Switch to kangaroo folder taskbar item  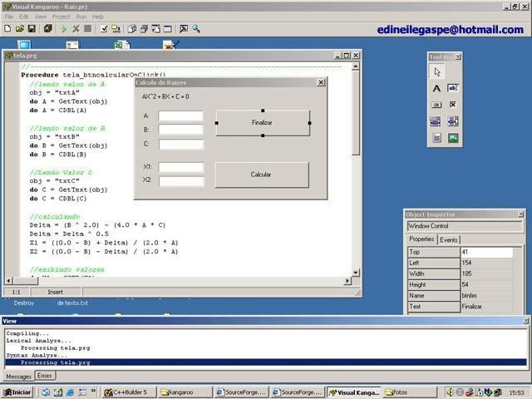click(x=185, y=392)
